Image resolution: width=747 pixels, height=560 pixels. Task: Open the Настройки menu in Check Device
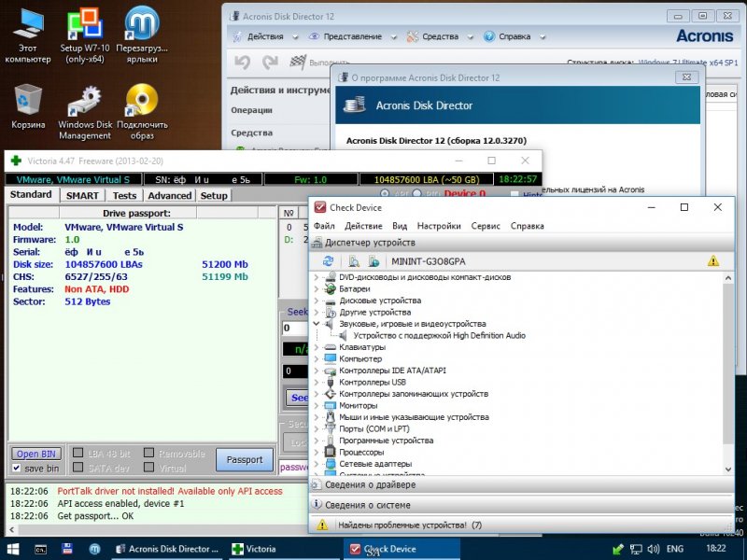click(439, 226)
